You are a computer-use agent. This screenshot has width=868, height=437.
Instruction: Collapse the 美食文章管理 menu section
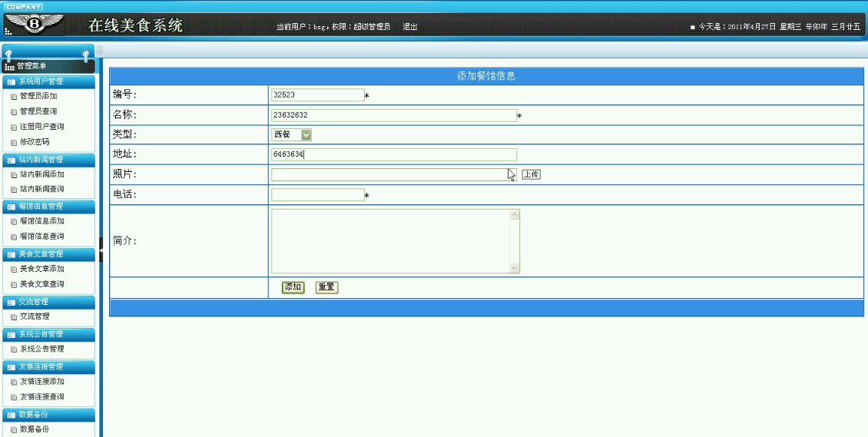[x=48, y=254]
